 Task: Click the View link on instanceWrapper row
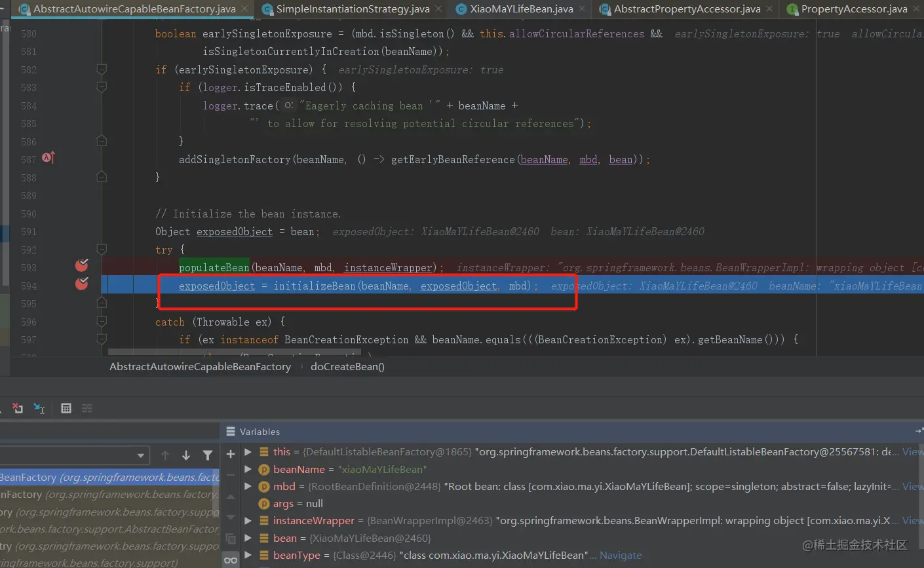913,521
